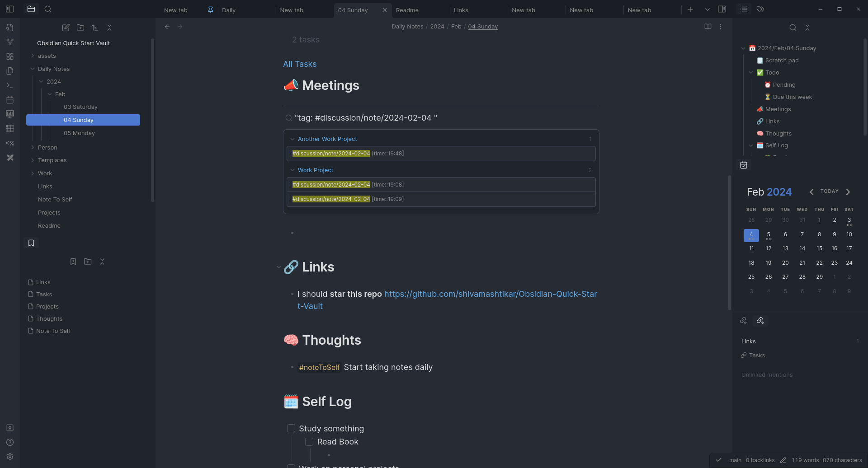Jump to Self Log in outline
This screenshot has width=868, height=468.
[x=776, y=145]
